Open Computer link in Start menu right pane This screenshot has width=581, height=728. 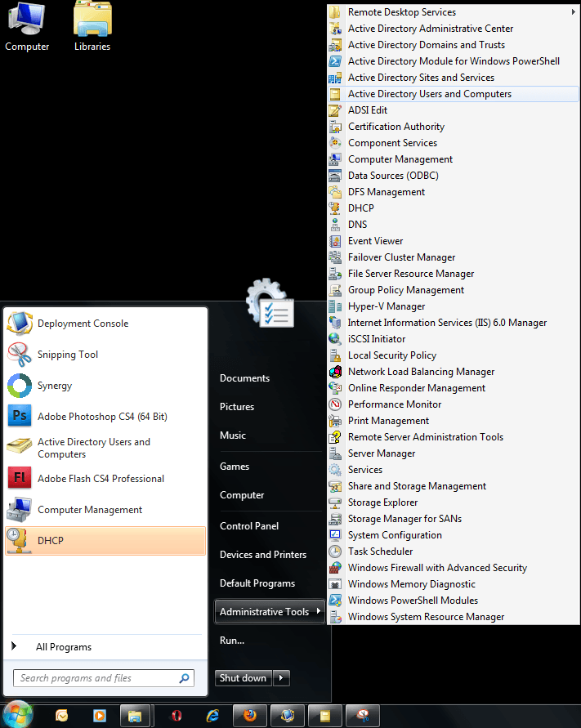(242, 495)
